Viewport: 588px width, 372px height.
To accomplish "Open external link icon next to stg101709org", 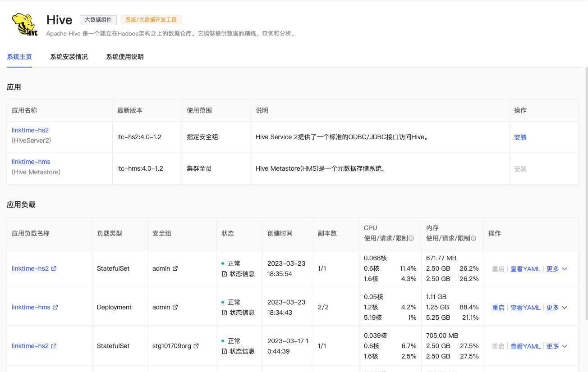I will (x=197, y=346).
